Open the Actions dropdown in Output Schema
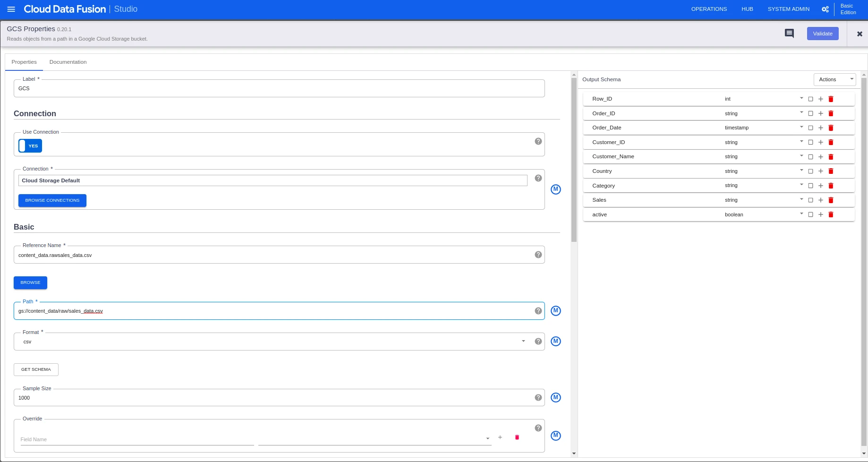Image resolution: width=868 pixels, height=462 pixels. tap(834, 79)
